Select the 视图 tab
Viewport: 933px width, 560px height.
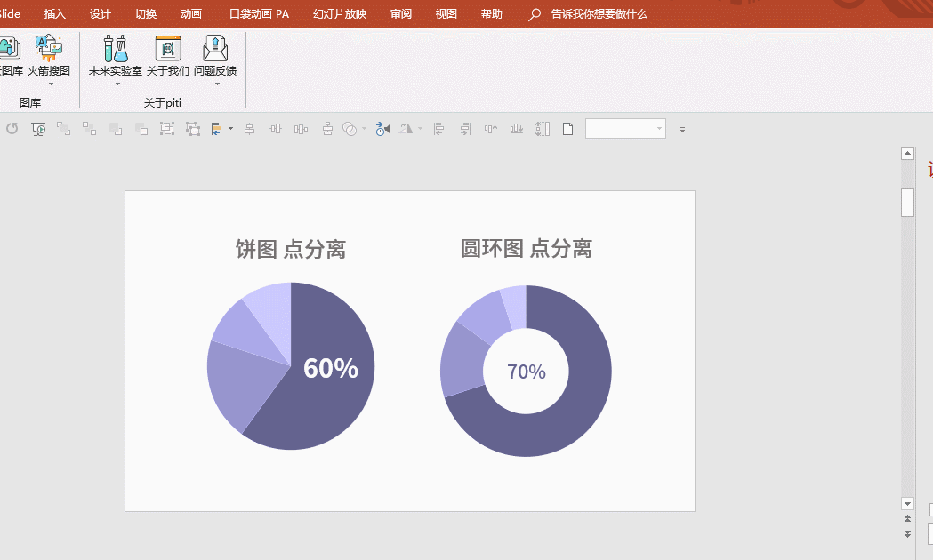pyautogui.click(x=446, y=13)
